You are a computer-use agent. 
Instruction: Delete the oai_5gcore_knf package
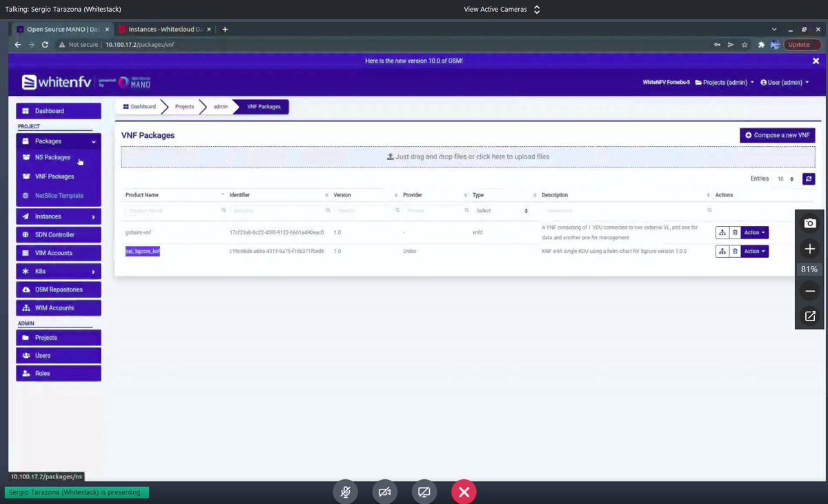click(735, 251)
